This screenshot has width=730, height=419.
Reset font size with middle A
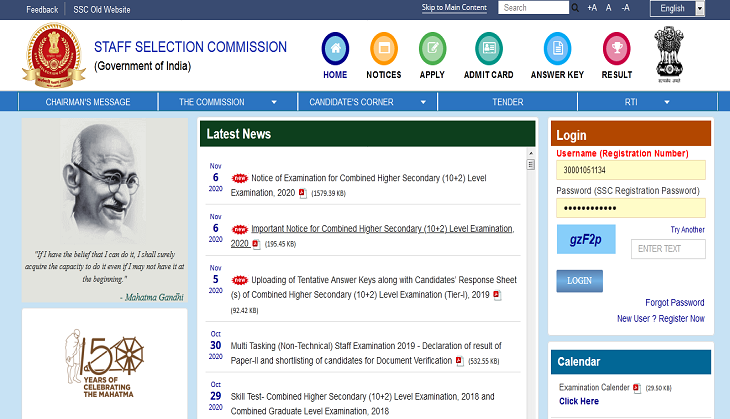pos(608,8)
